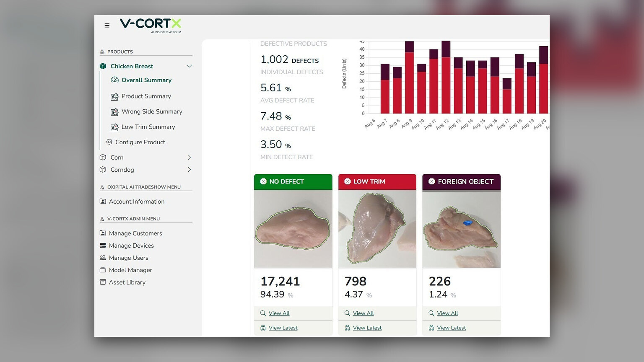This screenshot has width=644, height=362.
Task: Collapse the Chicken Breast product chevron
Action: click(190, 66)
